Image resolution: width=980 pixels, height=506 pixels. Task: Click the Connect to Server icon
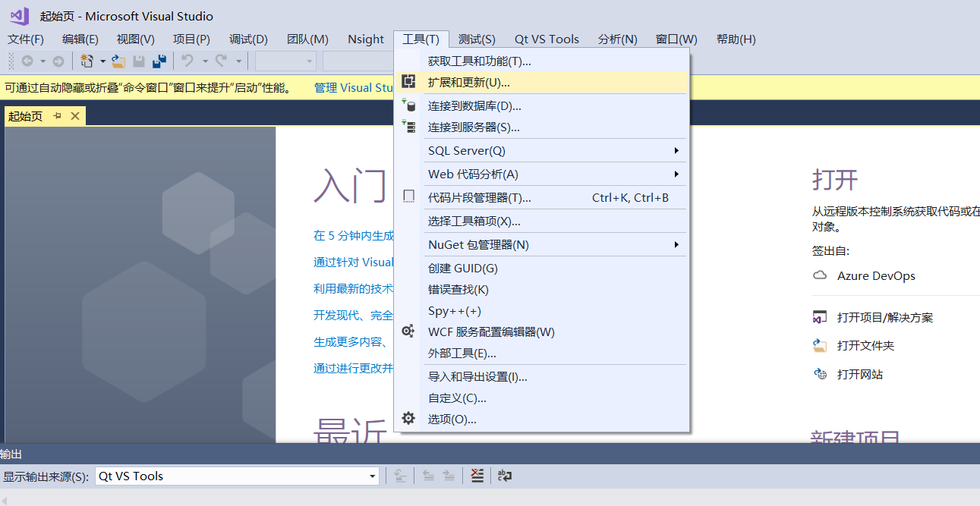408,127
